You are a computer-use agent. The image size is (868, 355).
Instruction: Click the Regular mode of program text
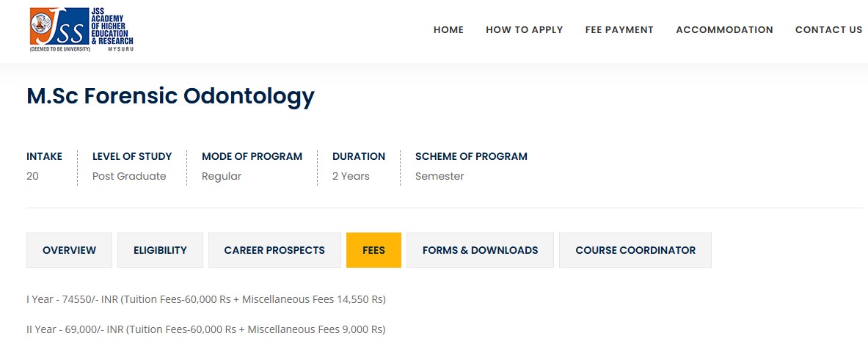[222, 176]
